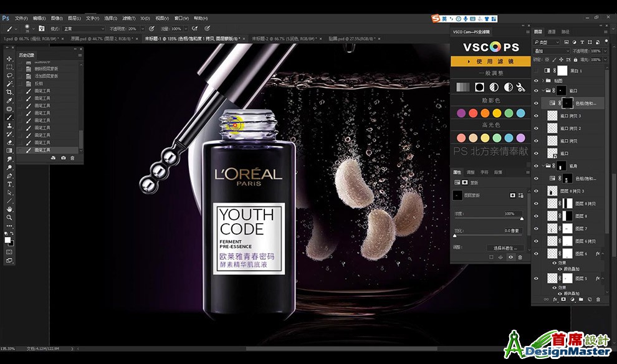Switch to the 字符 tab in Properties panel
The width and height of the screenshot is (617, 364).
pyautogui.click(x=484, y=173)
